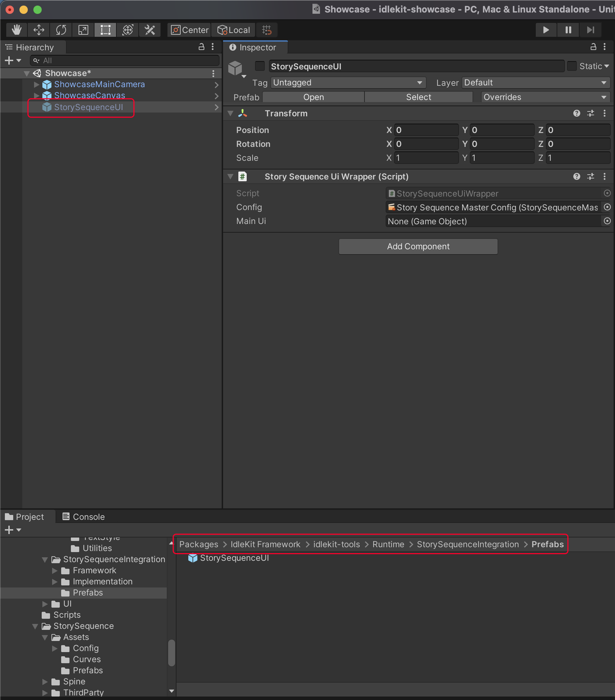Select the Curves folder
615x700 pixels.
(81, 659)
